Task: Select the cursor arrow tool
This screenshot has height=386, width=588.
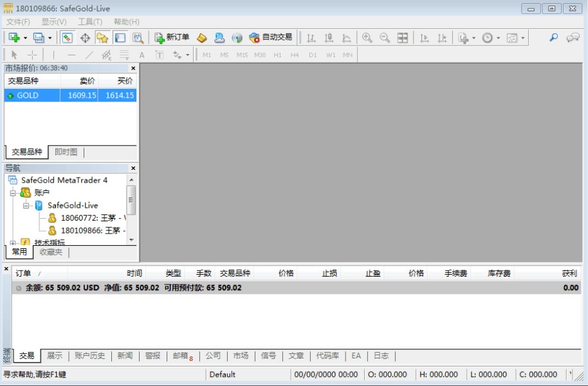Action: click(x=14, y=55)
